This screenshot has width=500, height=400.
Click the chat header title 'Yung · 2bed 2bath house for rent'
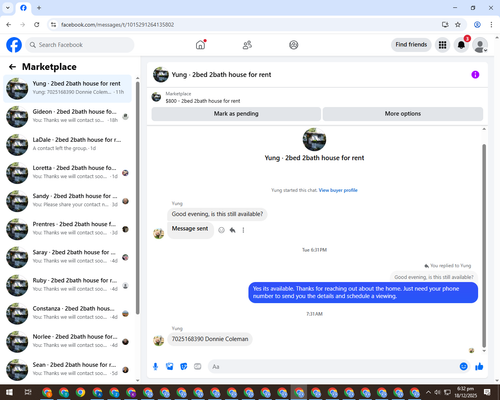click(x=221, y=75)
